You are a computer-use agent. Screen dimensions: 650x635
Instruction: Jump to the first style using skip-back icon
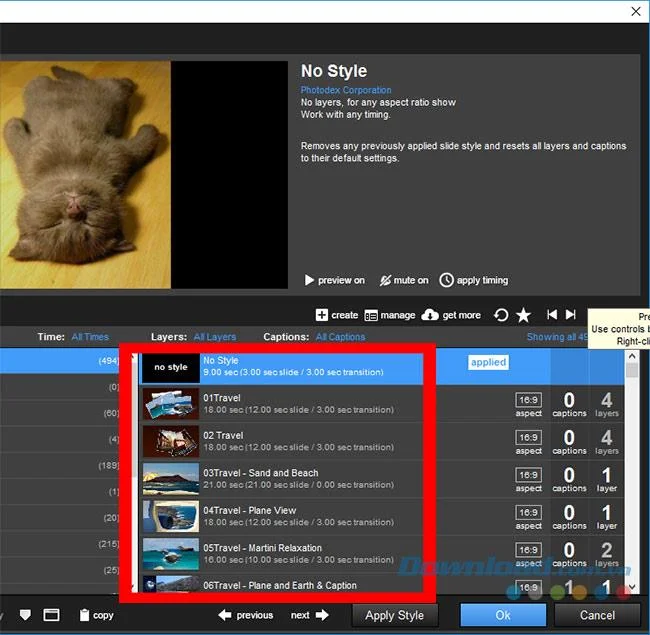551,315
